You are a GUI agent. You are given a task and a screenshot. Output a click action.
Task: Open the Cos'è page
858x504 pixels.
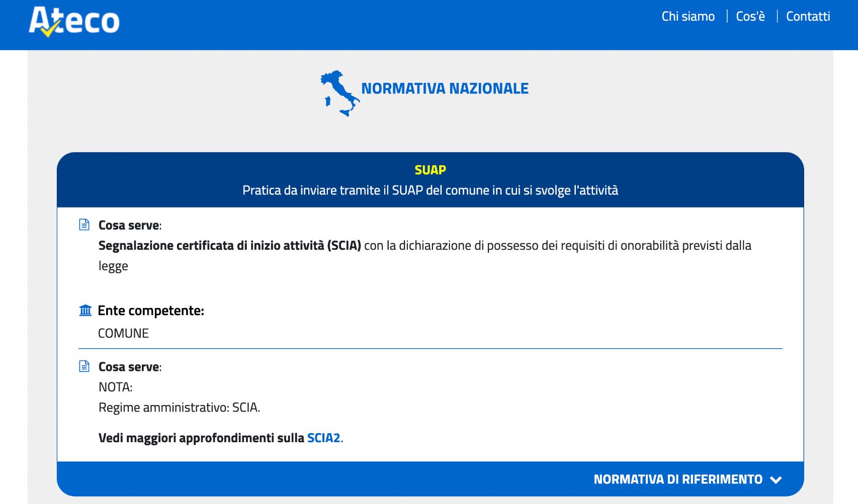(x=750, y=17)
